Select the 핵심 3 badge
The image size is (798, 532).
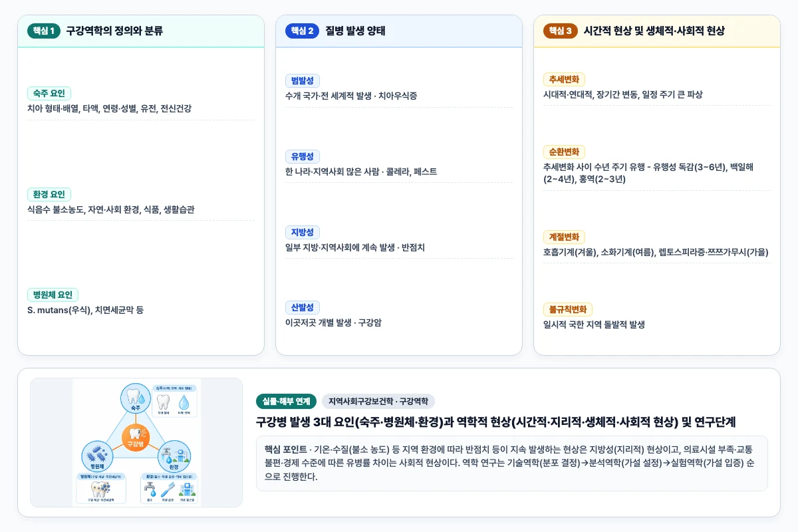(x=560, y=31)
